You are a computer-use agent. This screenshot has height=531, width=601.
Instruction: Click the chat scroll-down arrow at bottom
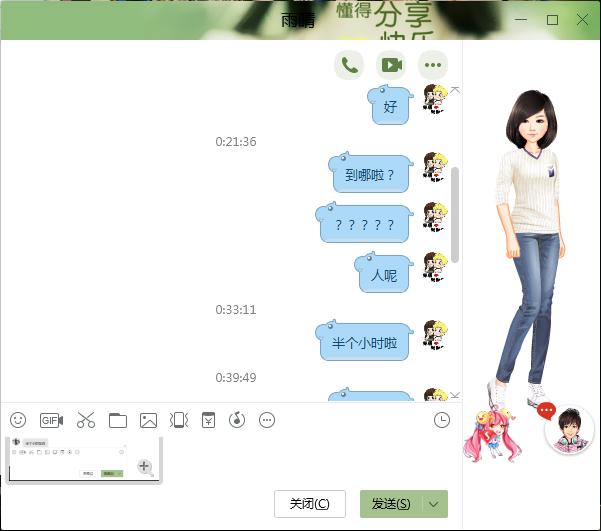click(455, 395)
